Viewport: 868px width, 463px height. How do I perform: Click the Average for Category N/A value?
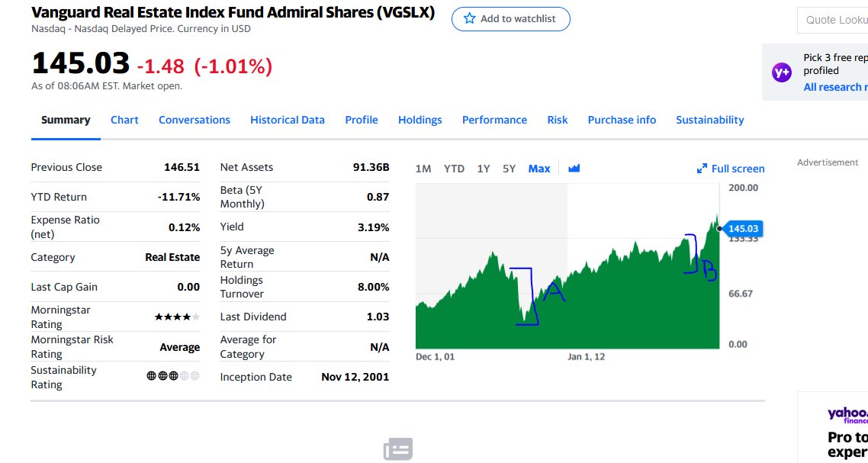tap(379, 347)
